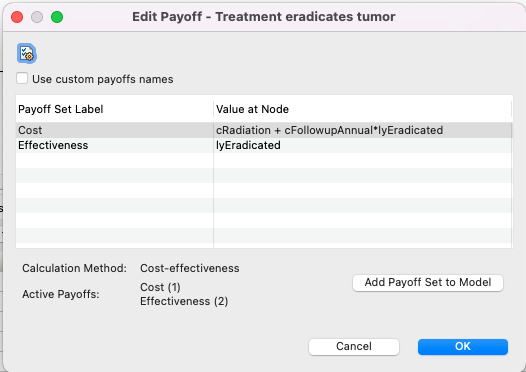Click the Cancel button
Image resolution: width=526 pixels, height=372 pixels.
[354, 347]
